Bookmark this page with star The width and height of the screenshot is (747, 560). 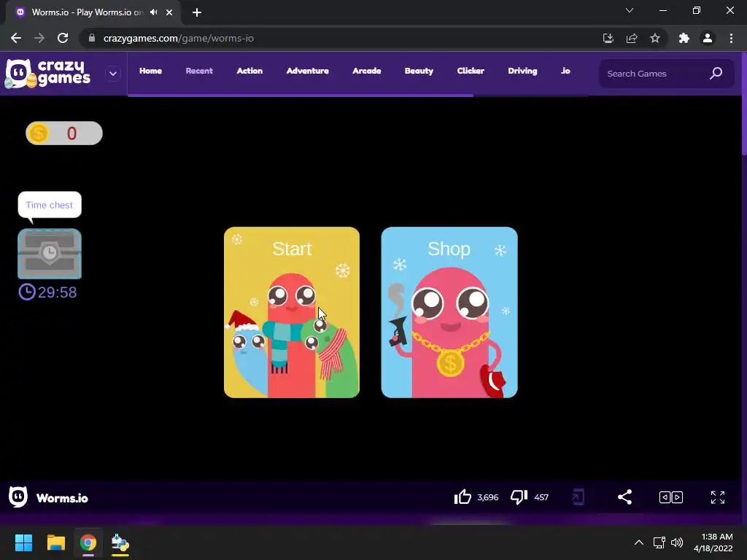655,38
